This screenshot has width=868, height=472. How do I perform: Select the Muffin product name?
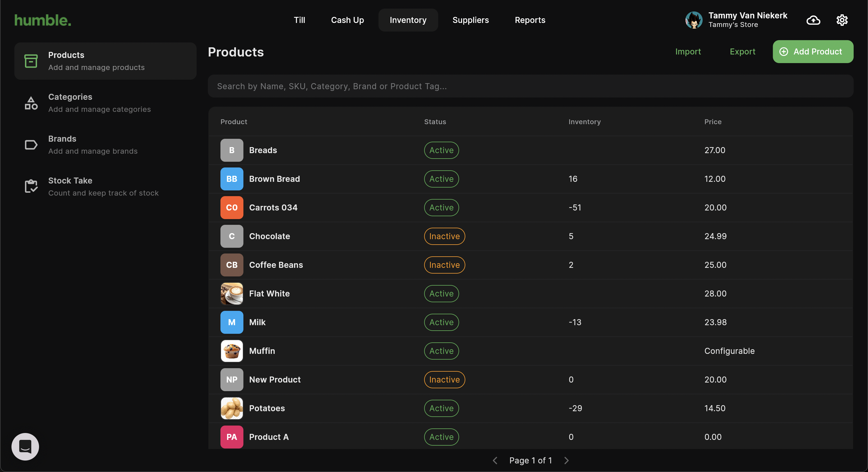262,351
